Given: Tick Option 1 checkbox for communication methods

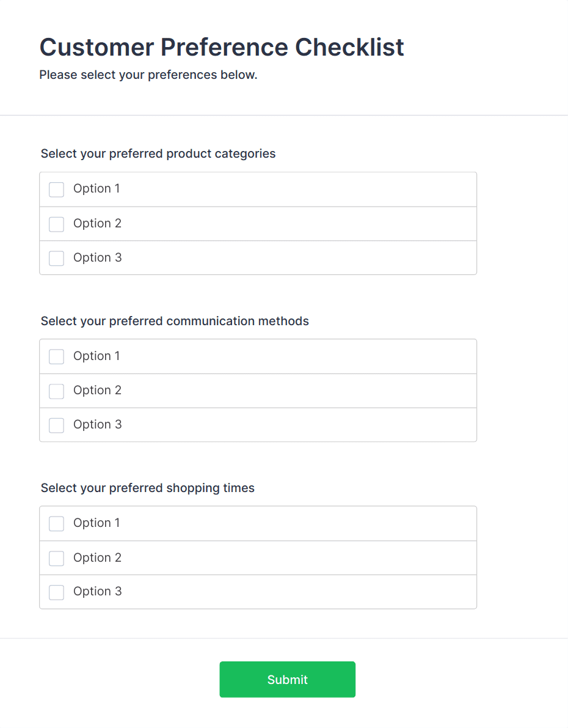Looking at the screenshot, I should coord(56,357).
